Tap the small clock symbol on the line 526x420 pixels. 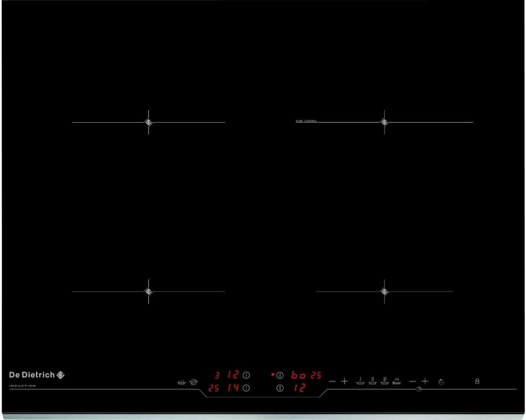click(x=419, y=389)
